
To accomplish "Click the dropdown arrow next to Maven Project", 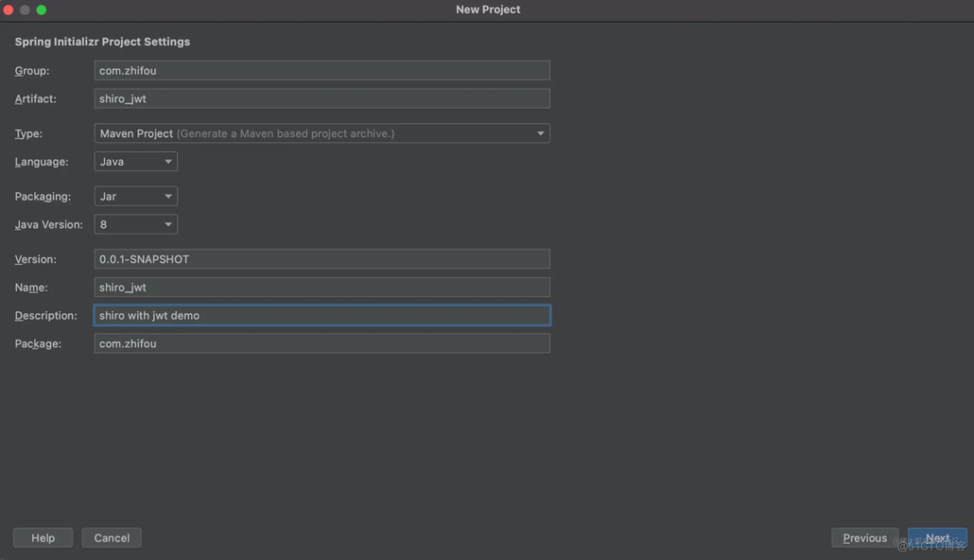I will point(540,133).
